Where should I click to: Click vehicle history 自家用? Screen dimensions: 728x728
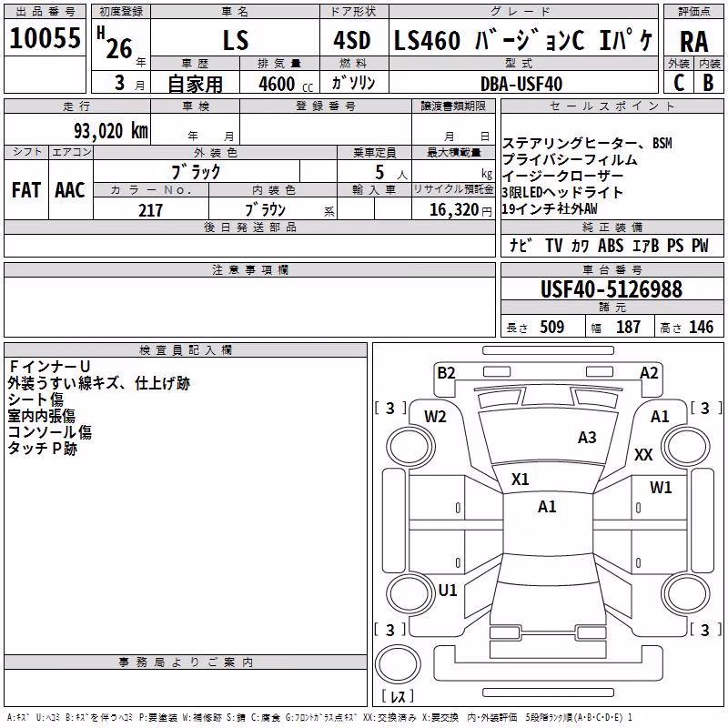point(195,84)
